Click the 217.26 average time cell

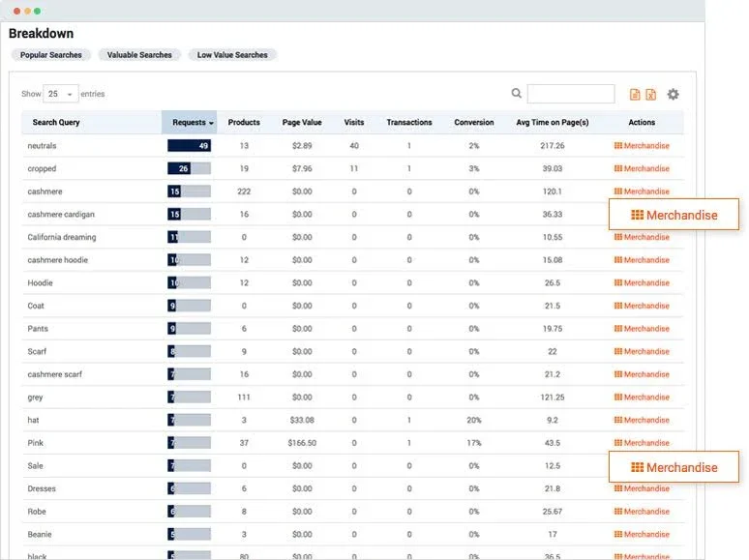pyautogui.click(x=553, y=146)
